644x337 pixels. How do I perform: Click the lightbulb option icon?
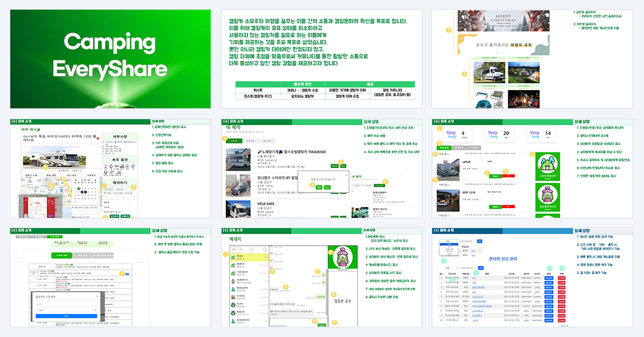click(105, 166)
